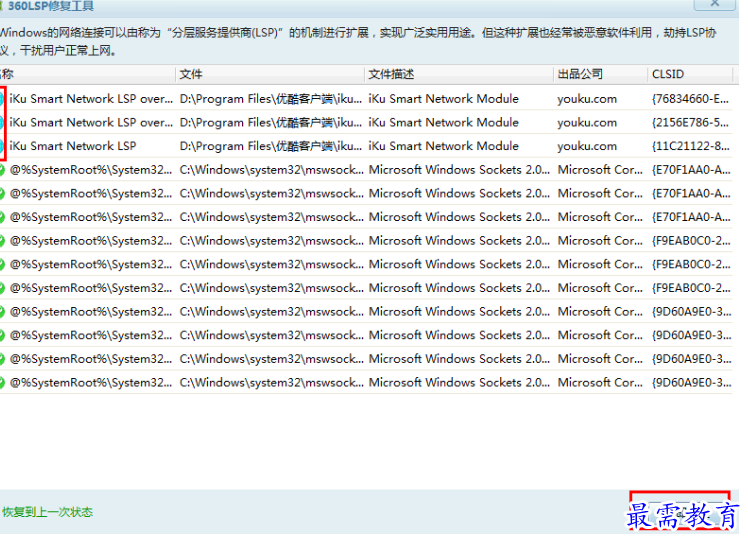Click the 优酷客户端 file path in the {2156E786-5... row

click(270, 123)
